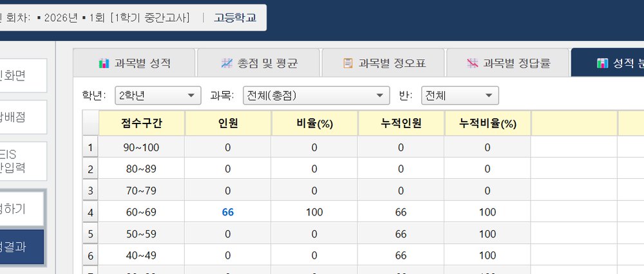Click the 80~89 score range cell
The width and height of the screenshot is (644, 274).
(x=141, y=169)
